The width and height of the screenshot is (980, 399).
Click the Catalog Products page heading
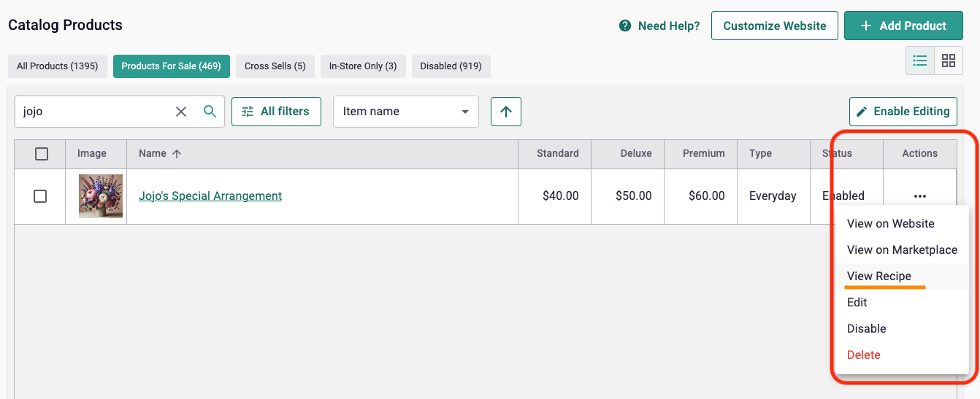click(65, 26)
